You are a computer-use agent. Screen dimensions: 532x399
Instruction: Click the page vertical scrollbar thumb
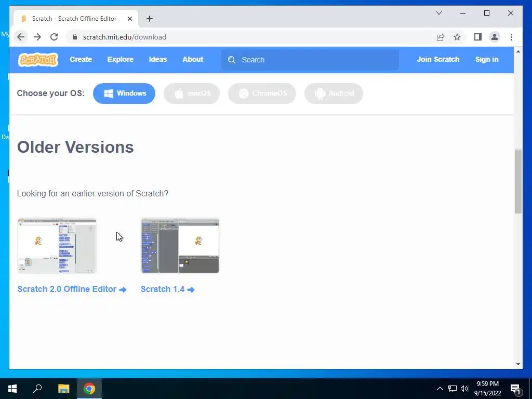(518, 181)
